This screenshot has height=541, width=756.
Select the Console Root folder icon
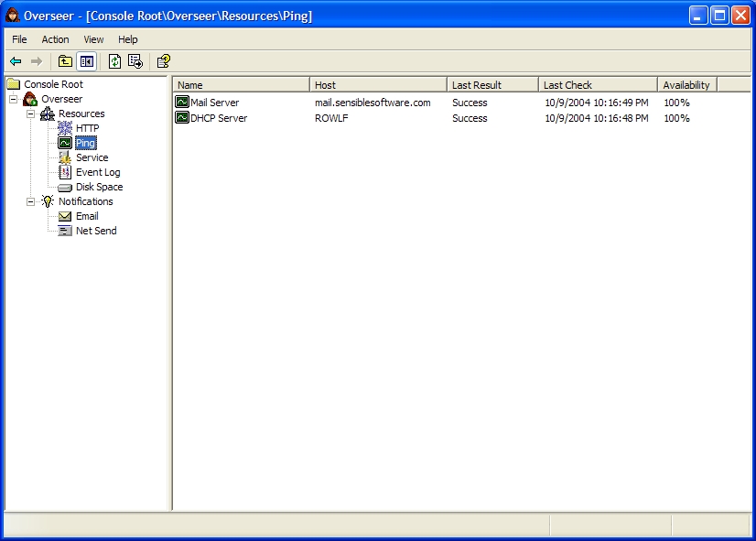click(14, 84)
